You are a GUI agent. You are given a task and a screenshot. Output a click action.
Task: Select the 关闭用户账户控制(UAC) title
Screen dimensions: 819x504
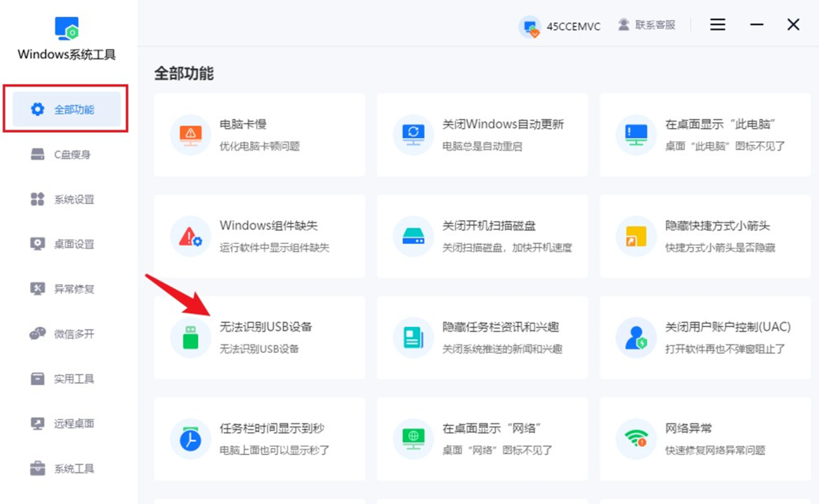coord(728,327)
